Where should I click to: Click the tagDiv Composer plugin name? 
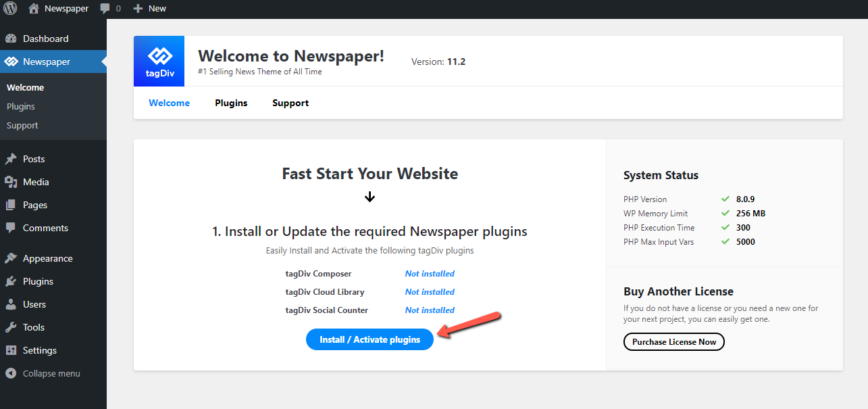click(x=318, y=274)
